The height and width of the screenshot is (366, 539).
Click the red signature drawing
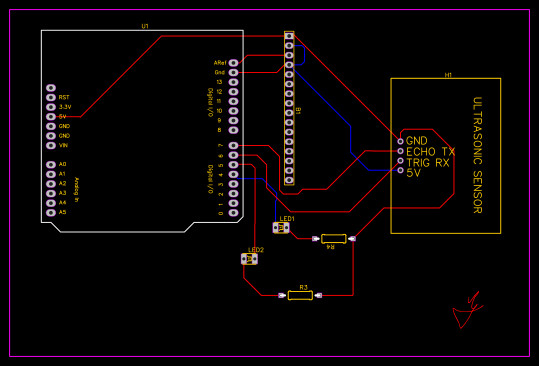point(468,310)
